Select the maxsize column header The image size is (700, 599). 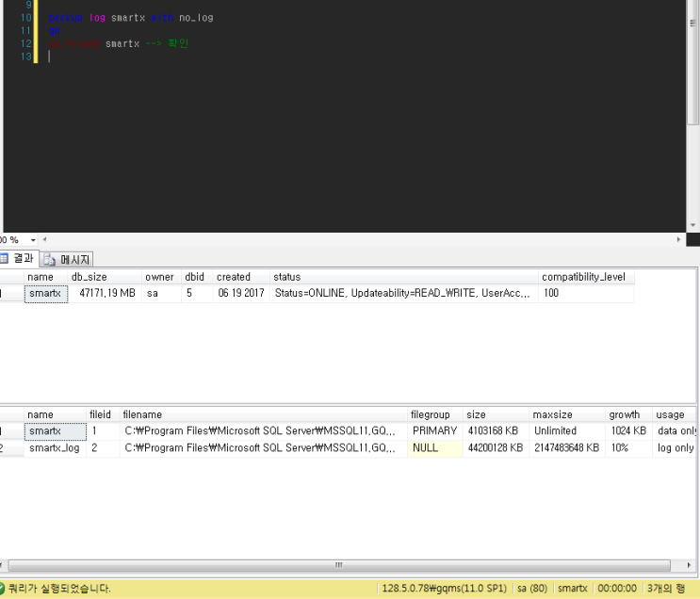coord(567,414)
